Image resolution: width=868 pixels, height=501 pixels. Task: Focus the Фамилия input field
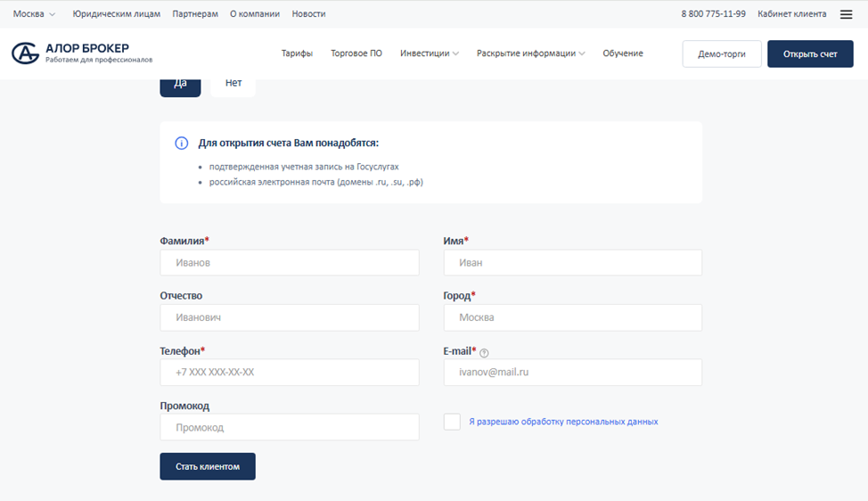coord(290,263)
